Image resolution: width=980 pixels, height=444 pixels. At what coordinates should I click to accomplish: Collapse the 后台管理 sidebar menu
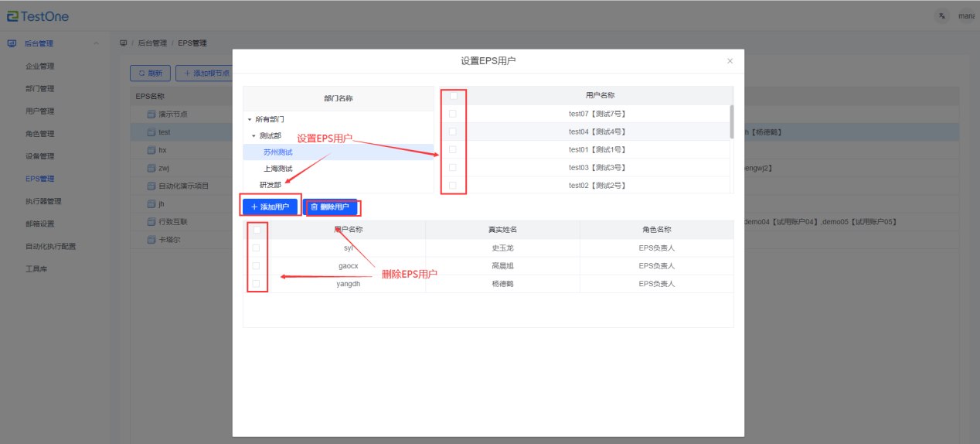[x=96, y=43]
